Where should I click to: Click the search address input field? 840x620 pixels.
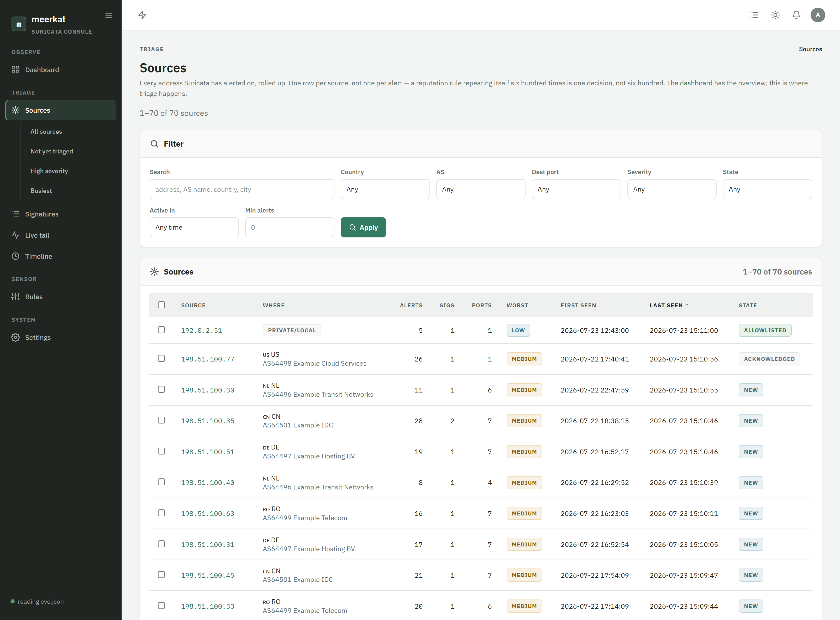pyautogui.click(x=242, y=189)
